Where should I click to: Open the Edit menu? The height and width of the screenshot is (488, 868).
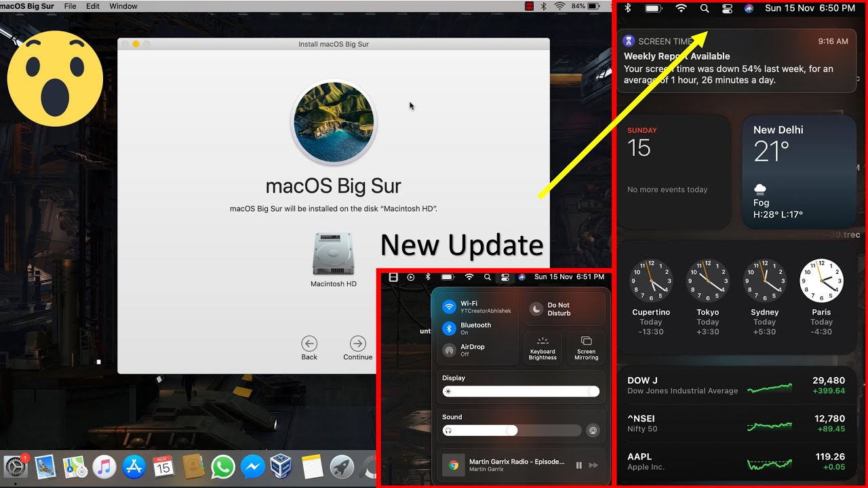[x=93, y=6]
